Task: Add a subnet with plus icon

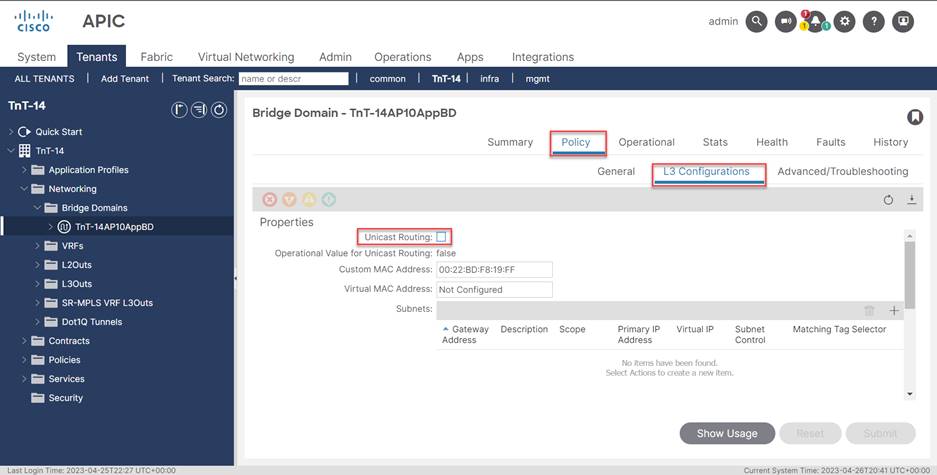Action: 894,310
